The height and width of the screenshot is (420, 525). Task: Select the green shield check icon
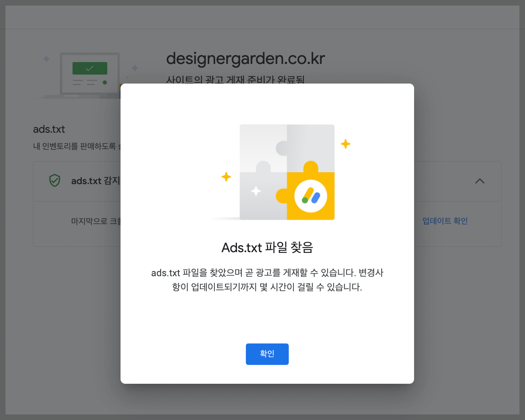tap(55, 180)
